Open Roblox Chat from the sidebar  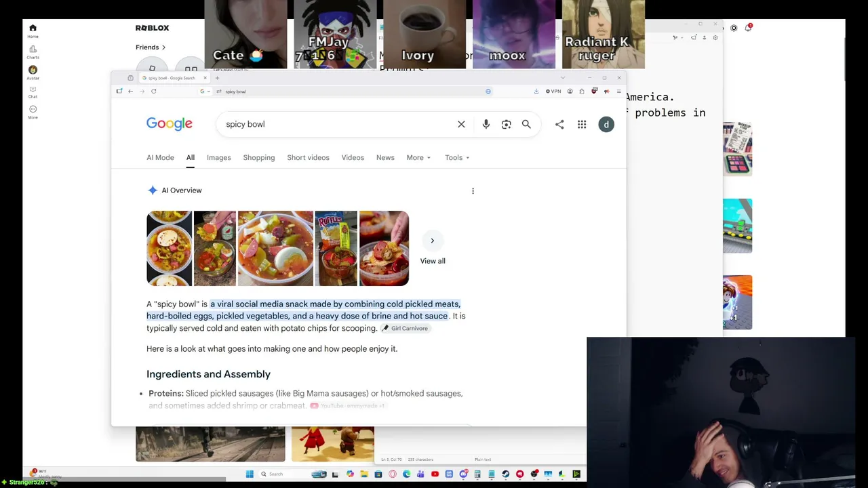coord(33,92)
